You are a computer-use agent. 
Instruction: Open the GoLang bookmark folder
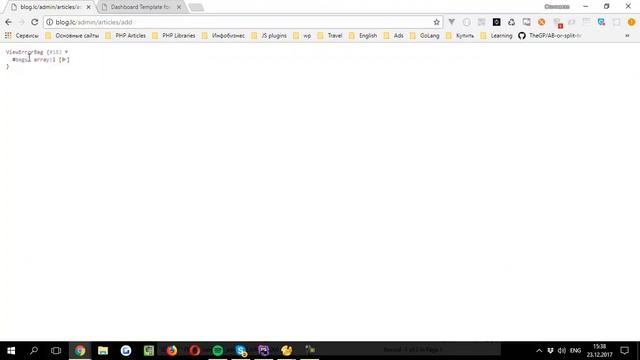coord(424,36)
